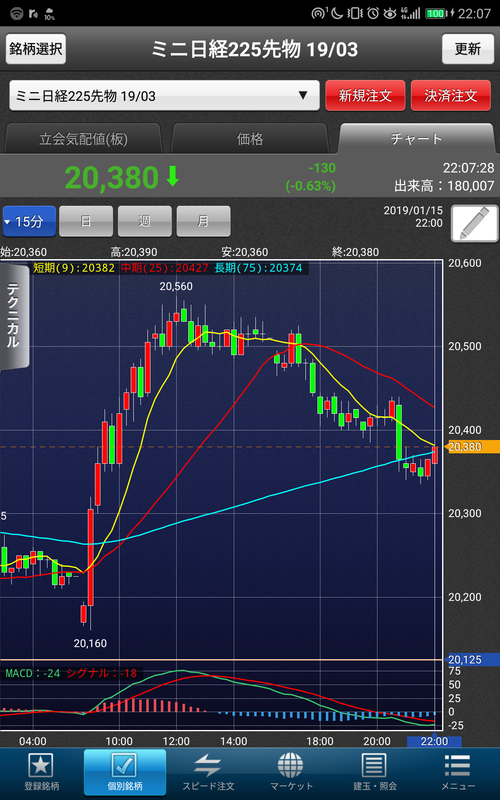Tap the 銘柄選択 button

[x=36, y=49]
